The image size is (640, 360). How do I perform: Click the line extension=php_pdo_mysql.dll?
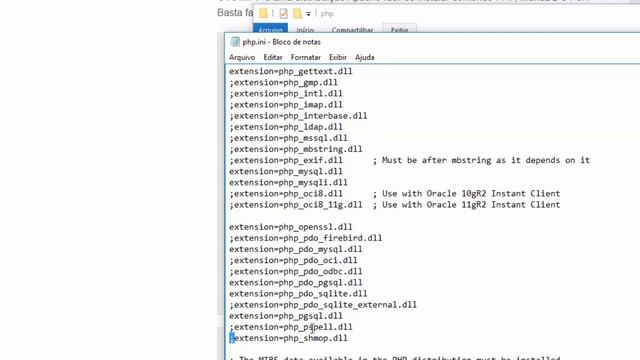click(296, 249)
